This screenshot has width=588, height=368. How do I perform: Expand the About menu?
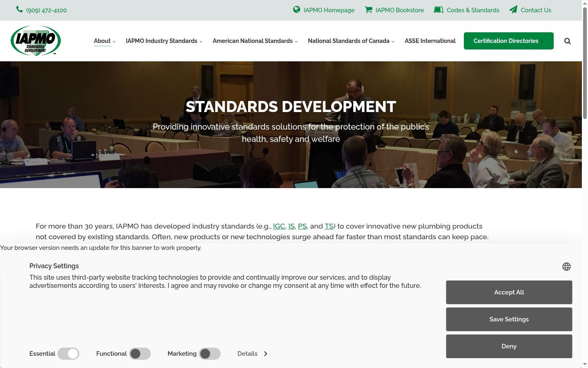click(x=105, y=41)
